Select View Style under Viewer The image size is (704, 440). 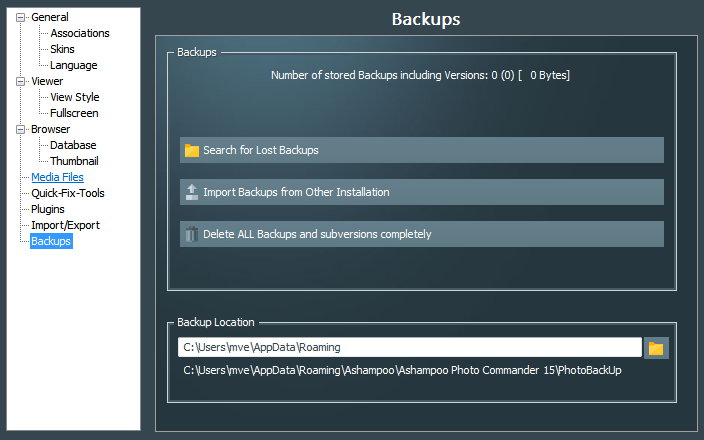point(75,97)
